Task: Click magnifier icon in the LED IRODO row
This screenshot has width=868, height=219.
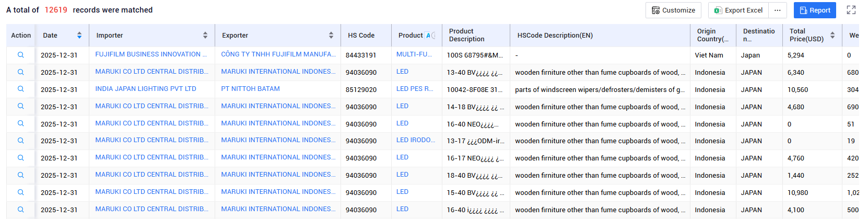Action: pos(21,141)
